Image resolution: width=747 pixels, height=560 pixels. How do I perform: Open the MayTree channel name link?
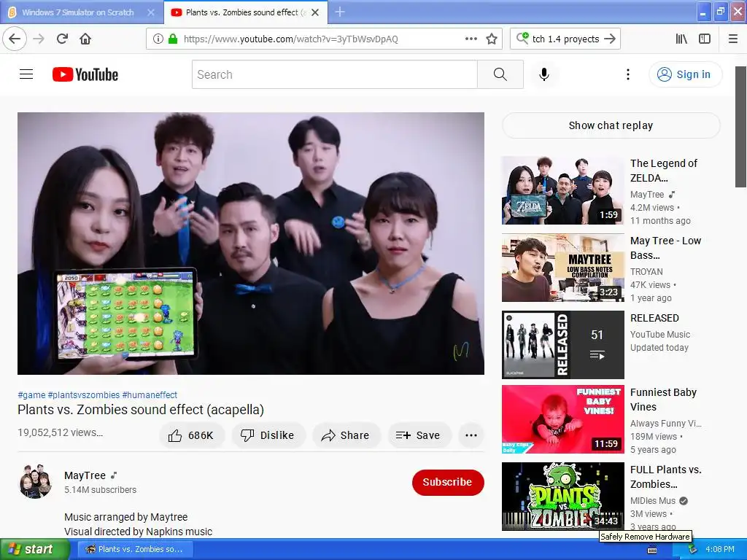pos(85,475)
